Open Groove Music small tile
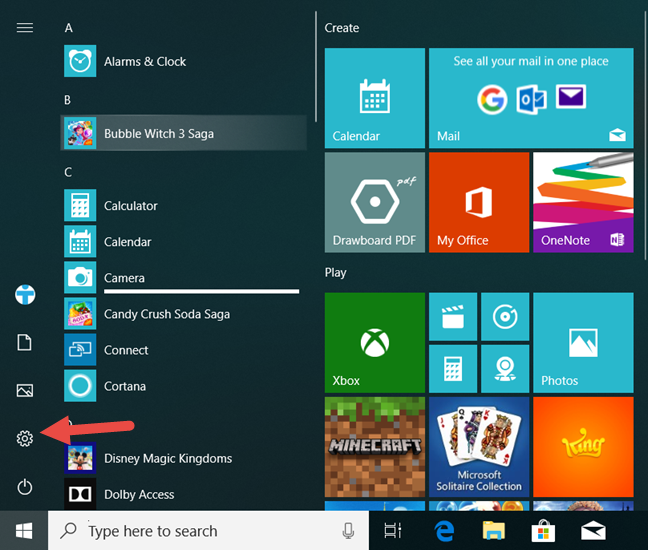The width and height of the screenshot is (648, 550). [505, 317]
